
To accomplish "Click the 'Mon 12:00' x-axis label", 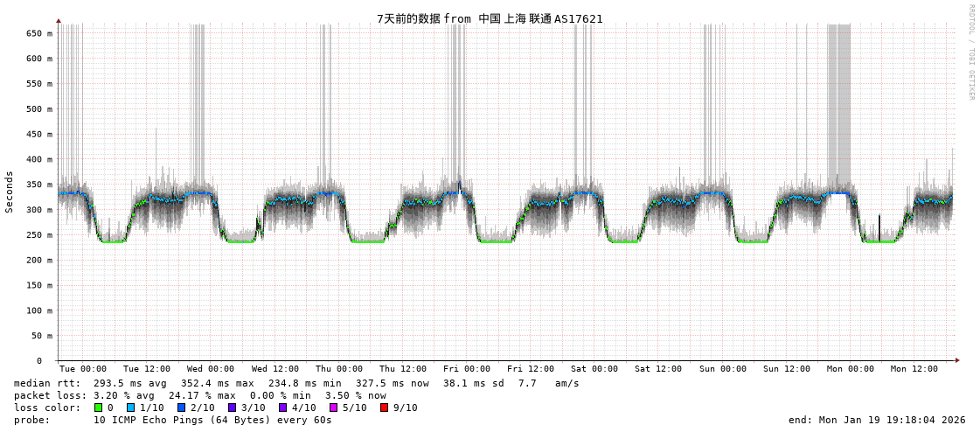I will 915,369.
